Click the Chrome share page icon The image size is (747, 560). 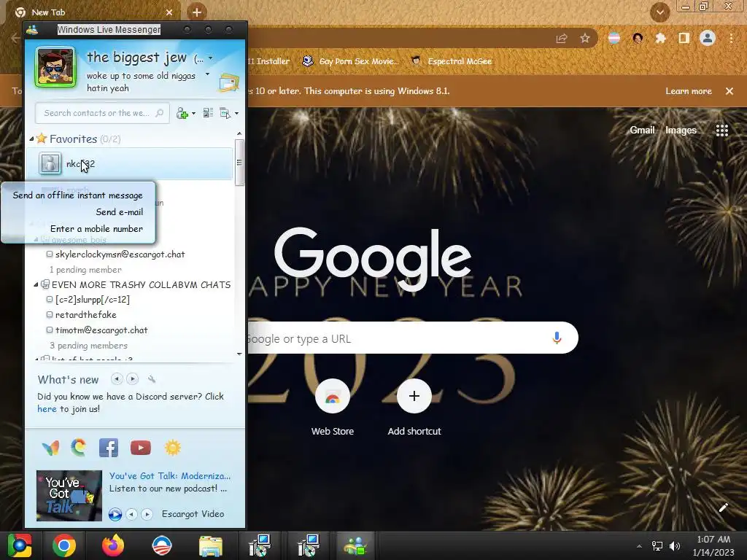click(x=562, y=38)
